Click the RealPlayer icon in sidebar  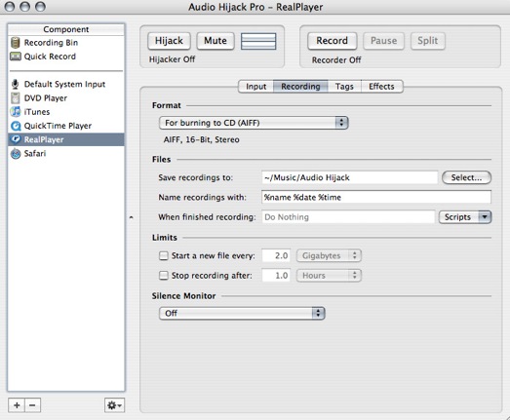(16, 139)
